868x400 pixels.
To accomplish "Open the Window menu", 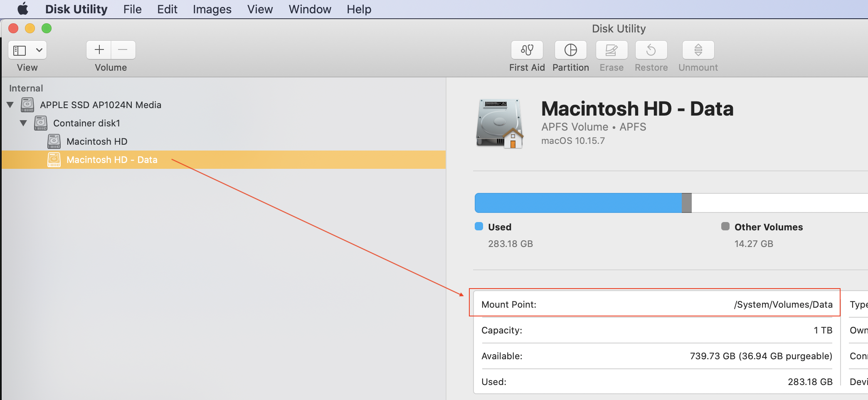I will pos(310,9).
